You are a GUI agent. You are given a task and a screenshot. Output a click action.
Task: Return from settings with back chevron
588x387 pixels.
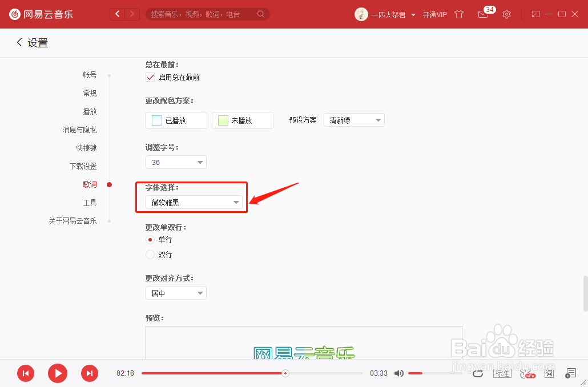click(19, 42)
